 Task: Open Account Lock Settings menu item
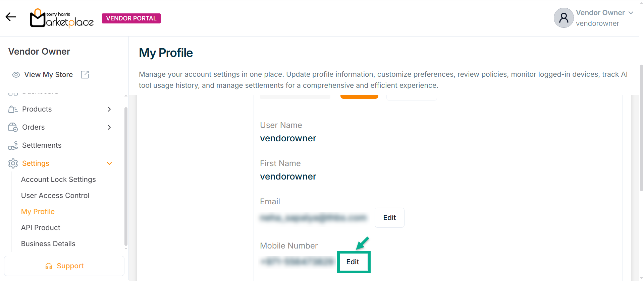point(58,180)
